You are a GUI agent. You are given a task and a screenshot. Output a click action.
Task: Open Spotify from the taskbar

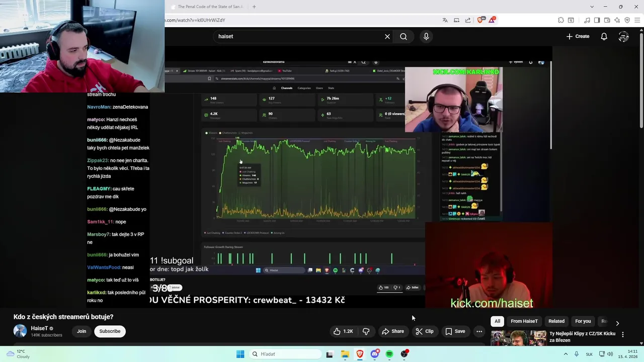click(x=389, y=354)
